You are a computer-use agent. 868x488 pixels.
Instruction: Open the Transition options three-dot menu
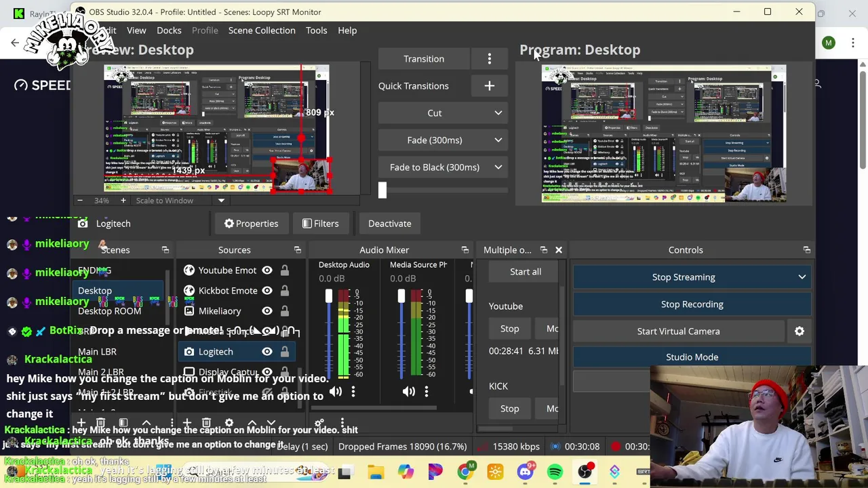489,59
